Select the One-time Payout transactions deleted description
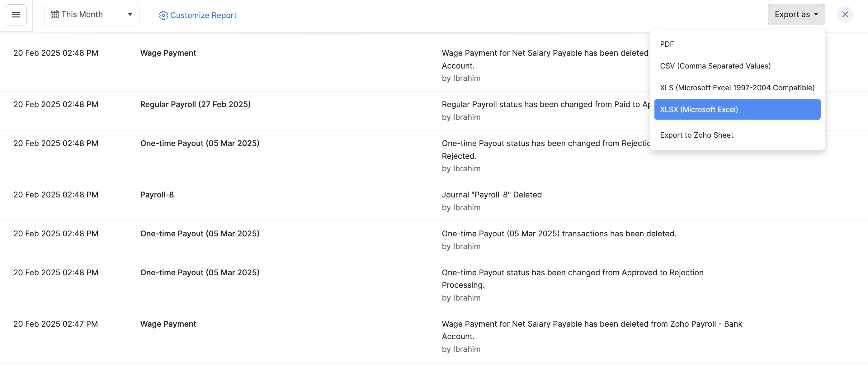This screenshot has height=365, width=868. tap(559, 234)
